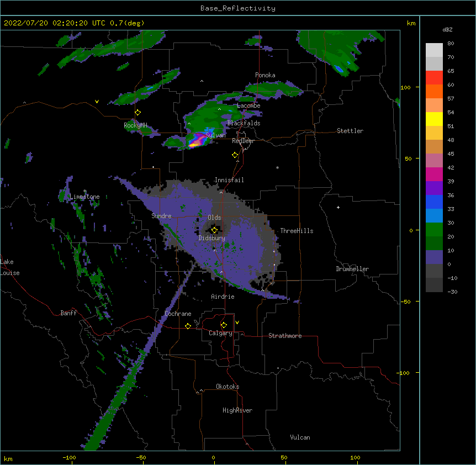Click the Sundre city label
The width and height of the screenshot is (476, 465).
point(161,216)
